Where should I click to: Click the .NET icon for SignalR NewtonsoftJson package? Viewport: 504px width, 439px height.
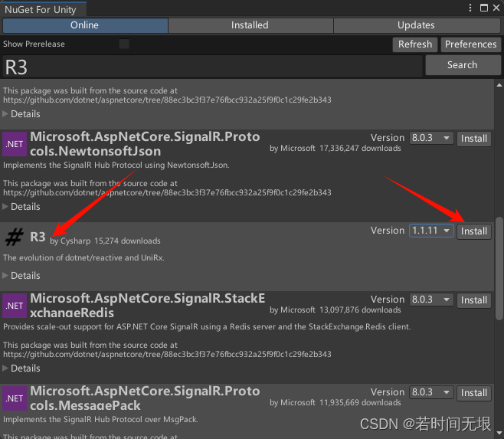click(15, 144)
